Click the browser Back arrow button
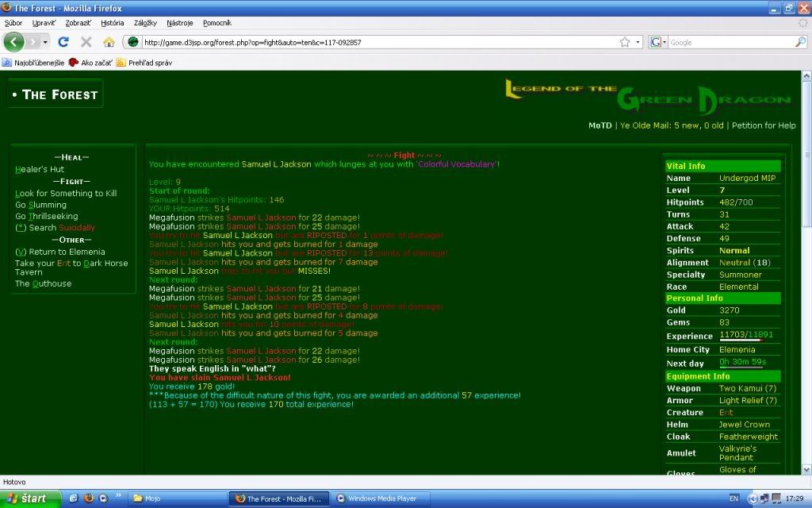Screen dimensions: 812x508 tap(14, 42)
